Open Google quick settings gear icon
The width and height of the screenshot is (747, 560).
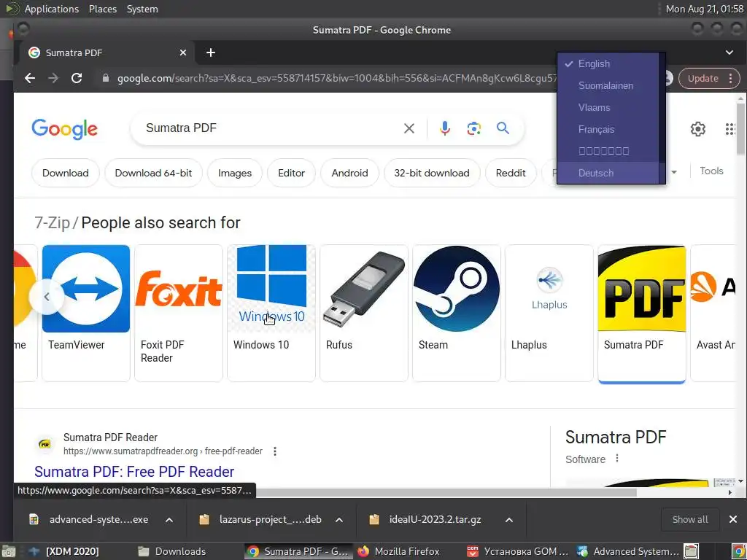click(x=697, y=128)
